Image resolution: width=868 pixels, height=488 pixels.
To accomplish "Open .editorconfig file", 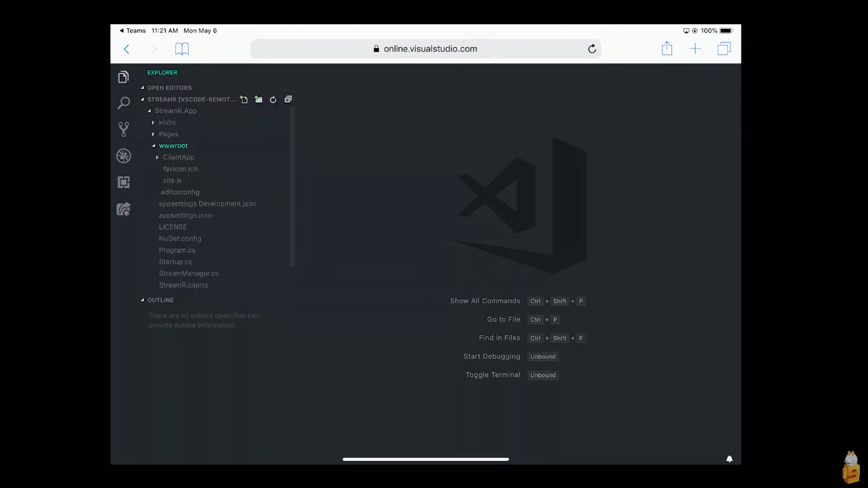I will pyautogui.click(x=179, y=192).
